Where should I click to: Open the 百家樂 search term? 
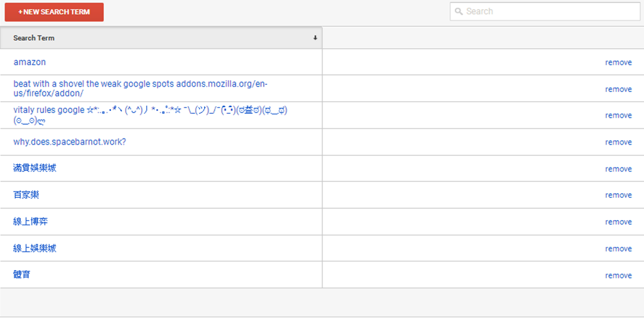26,194
